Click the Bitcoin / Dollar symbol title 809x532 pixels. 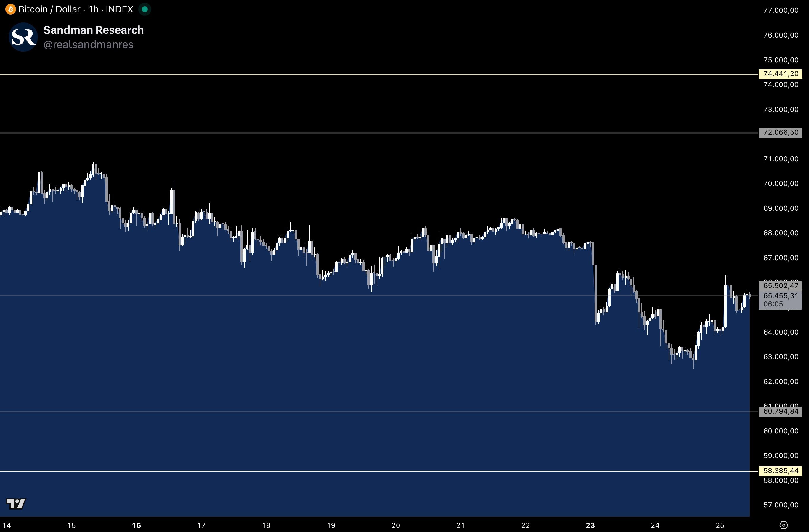click(x=49, y=9)
